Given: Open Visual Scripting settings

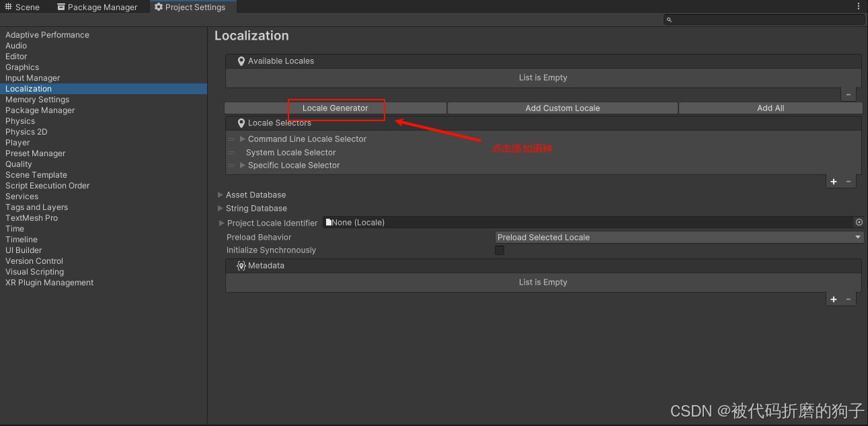Looking at the screenshot, I should [34, 272].
